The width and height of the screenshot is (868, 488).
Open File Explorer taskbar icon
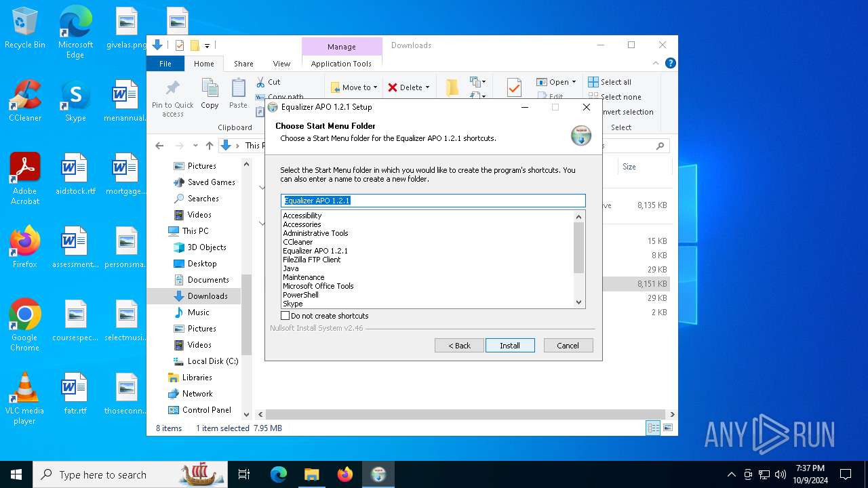[x=311, y=474]
